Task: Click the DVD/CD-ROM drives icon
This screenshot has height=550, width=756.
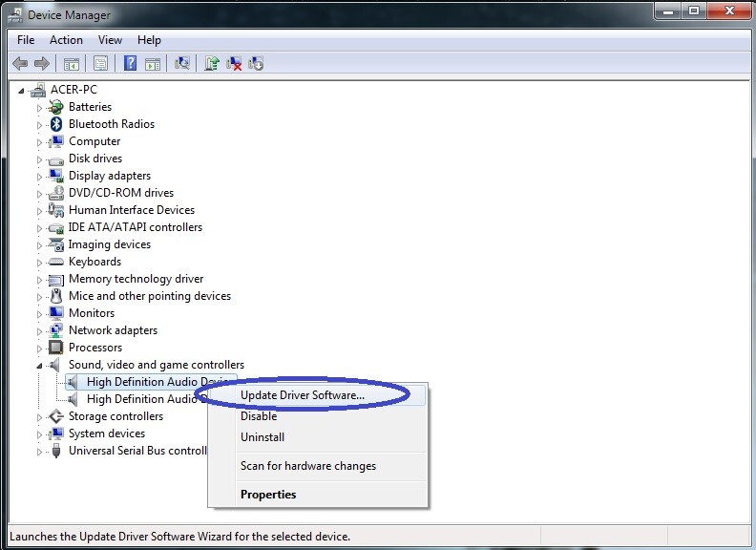Action: tap(56, 193)
